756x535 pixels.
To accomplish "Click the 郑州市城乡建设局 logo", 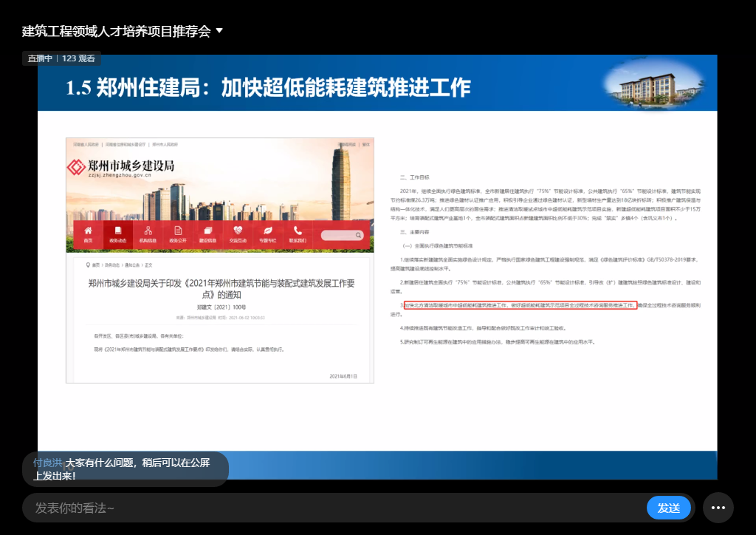I will [120, 168].
